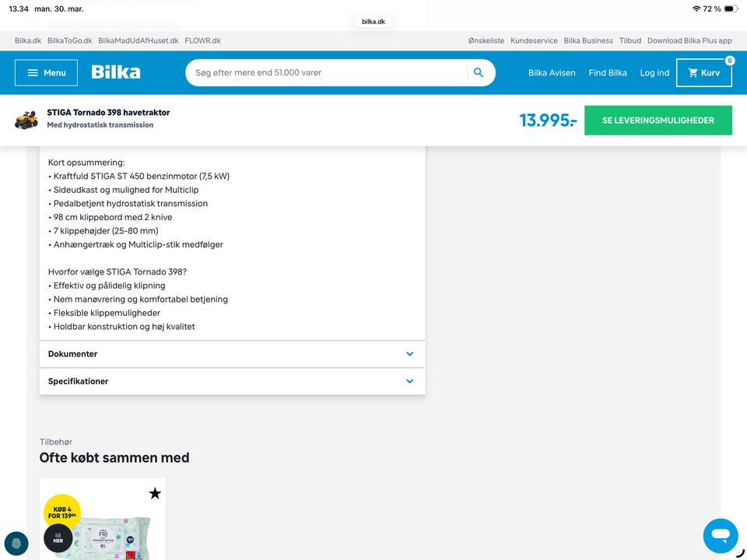Tap the bilka.dk address pill
The image size is (747, 560).
click(x=373, y=22)
